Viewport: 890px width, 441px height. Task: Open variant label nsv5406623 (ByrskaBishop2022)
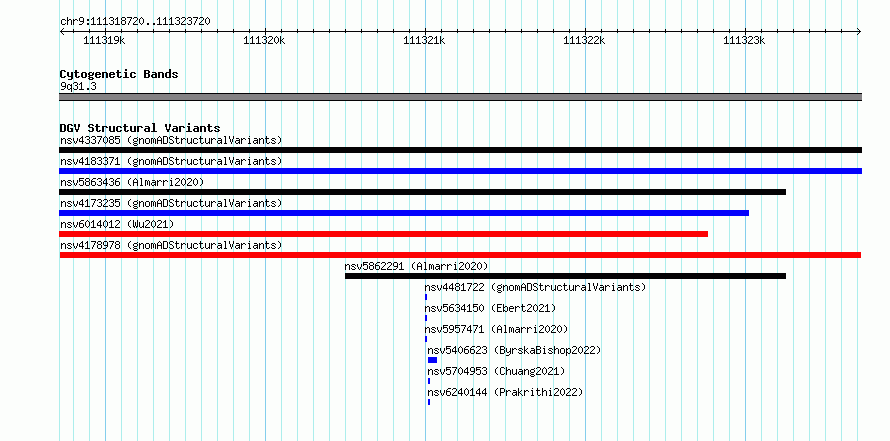514,350
